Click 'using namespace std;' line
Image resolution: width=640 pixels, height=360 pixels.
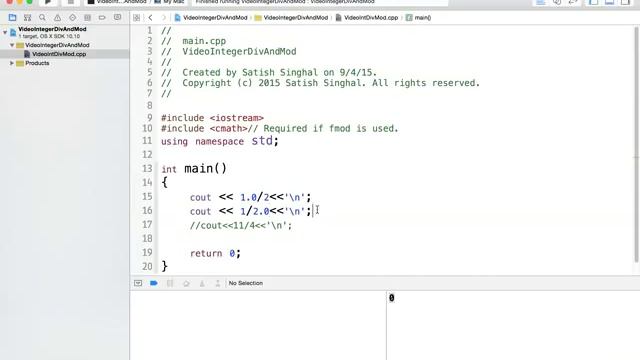[220, 141]
